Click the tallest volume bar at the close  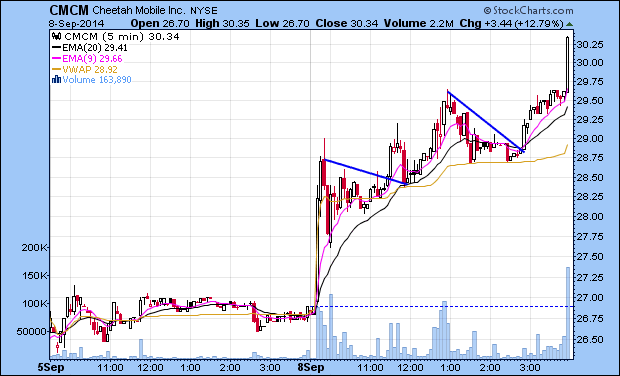coord(568,312)
